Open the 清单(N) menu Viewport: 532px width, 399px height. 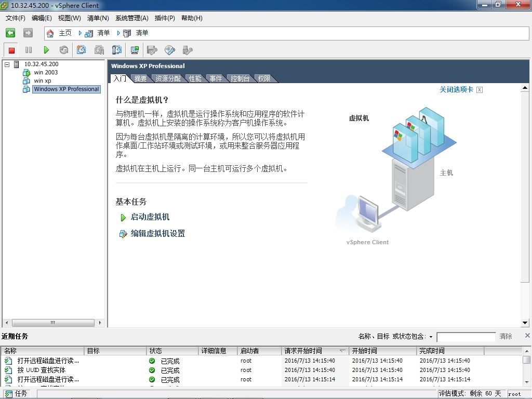click(98, 18)
